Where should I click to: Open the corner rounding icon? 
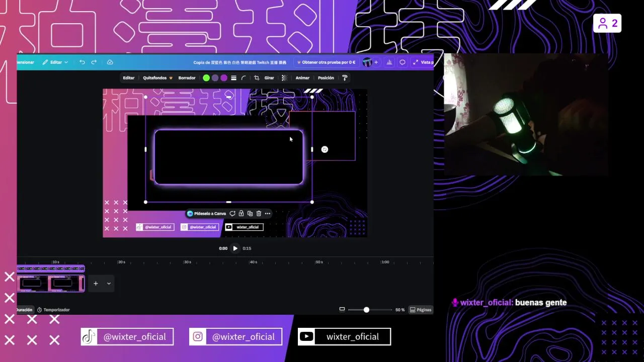[x=244, y=78]
